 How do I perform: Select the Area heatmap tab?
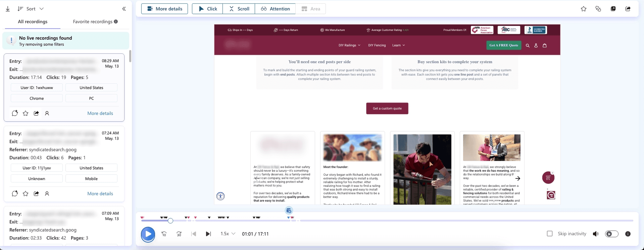310,9
